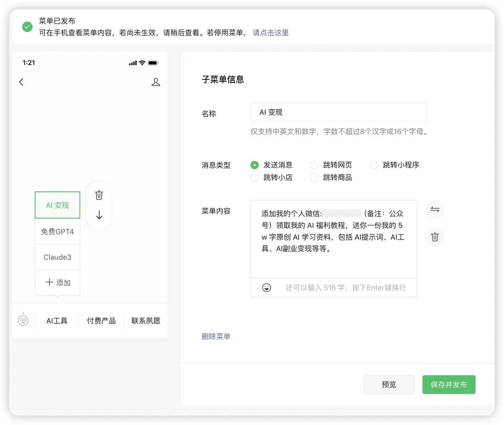504x425 pixels.
Task: Open the profile icon in phone preview
Action: (155, 82)
